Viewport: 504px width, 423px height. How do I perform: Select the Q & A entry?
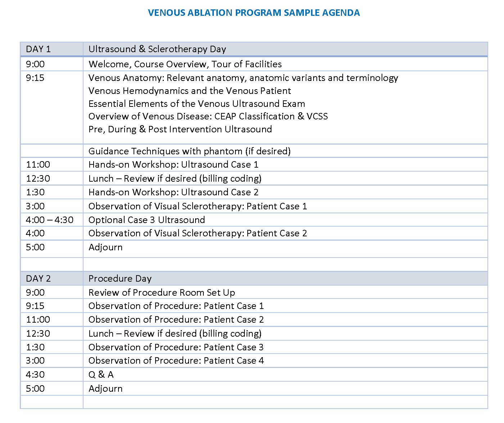tap(101, 374)
